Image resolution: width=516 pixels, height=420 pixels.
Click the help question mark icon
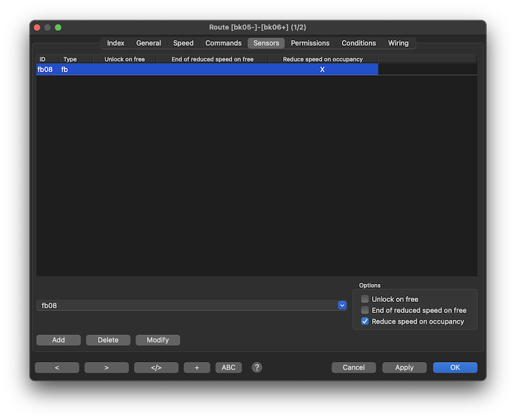click(257, 367)
